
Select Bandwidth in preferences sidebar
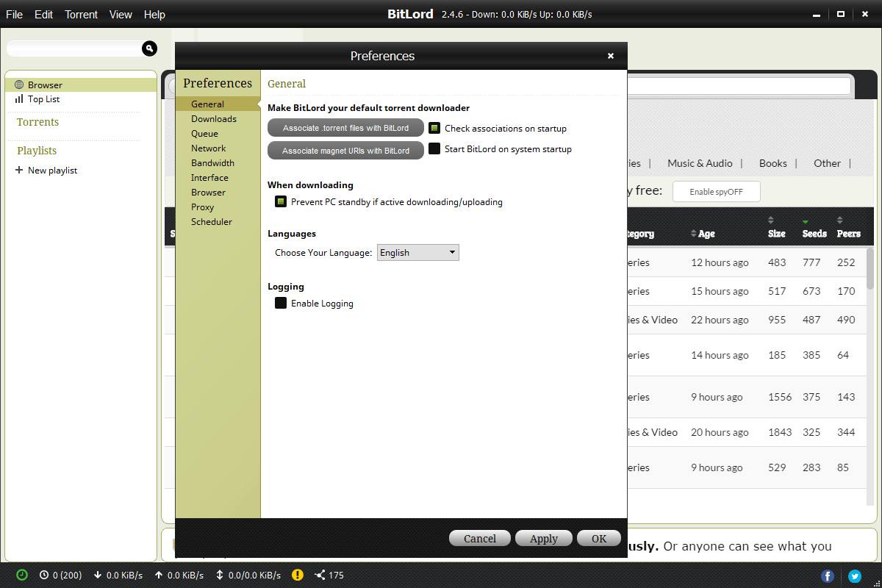pyautogui.click(x=212, y=163)
